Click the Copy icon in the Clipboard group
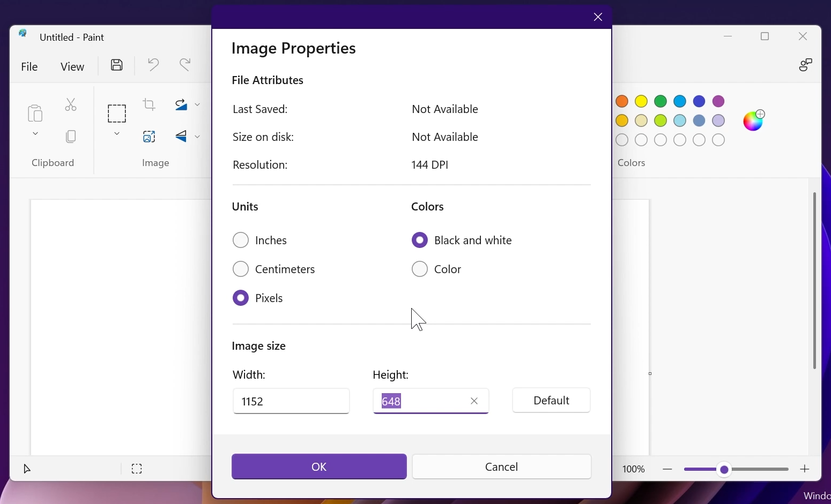 pos(70,137)
